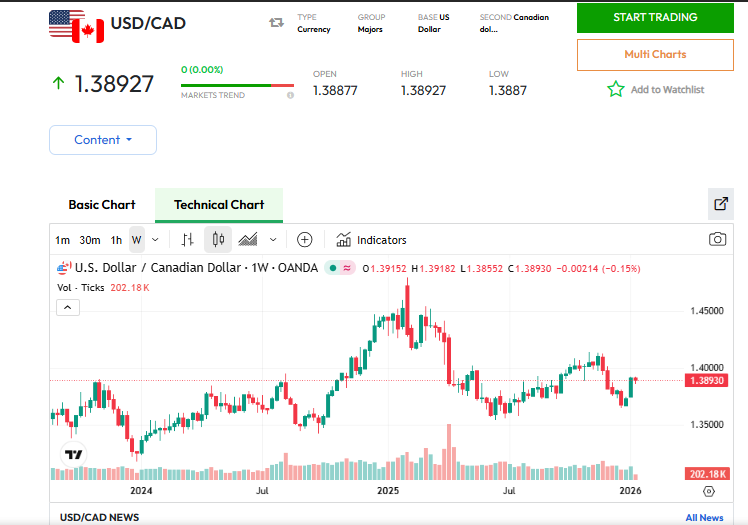
Task: Toggle the green market status dot
Action: [x=331, y=268]
